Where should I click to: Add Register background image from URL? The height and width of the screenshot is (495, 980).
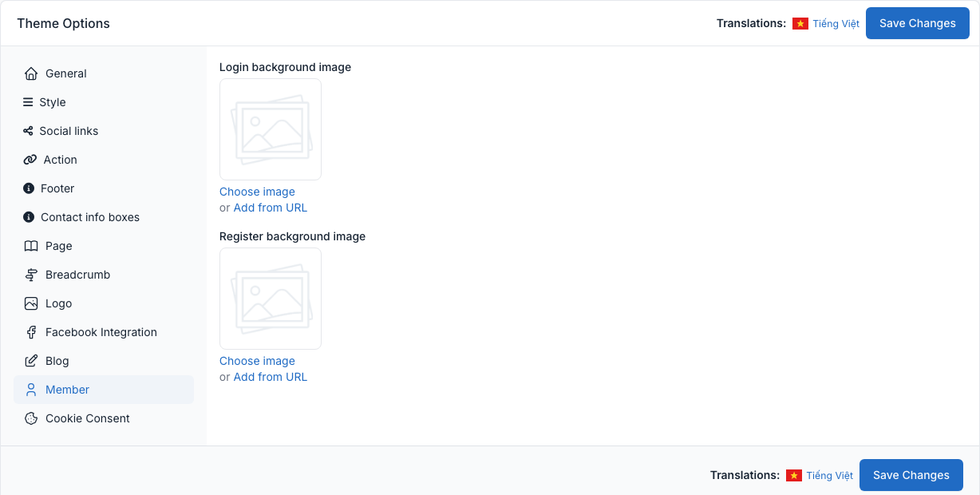(271, 377)
